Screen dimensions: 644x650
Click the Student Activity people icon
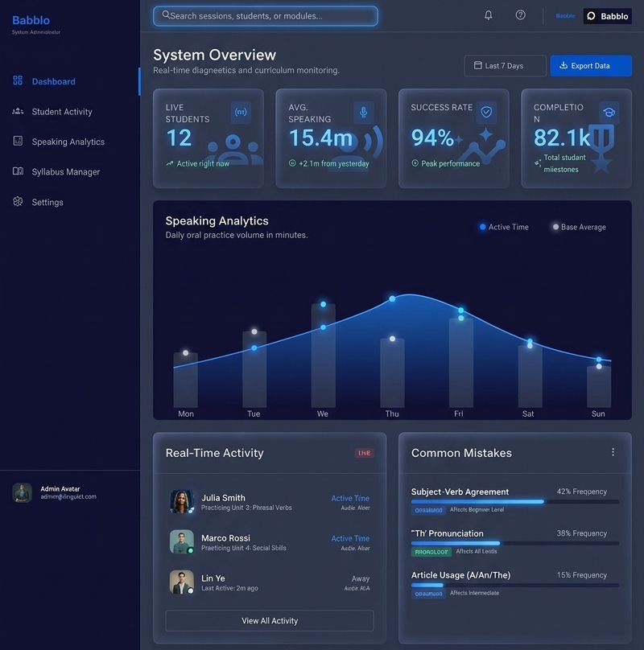[18, 111]
